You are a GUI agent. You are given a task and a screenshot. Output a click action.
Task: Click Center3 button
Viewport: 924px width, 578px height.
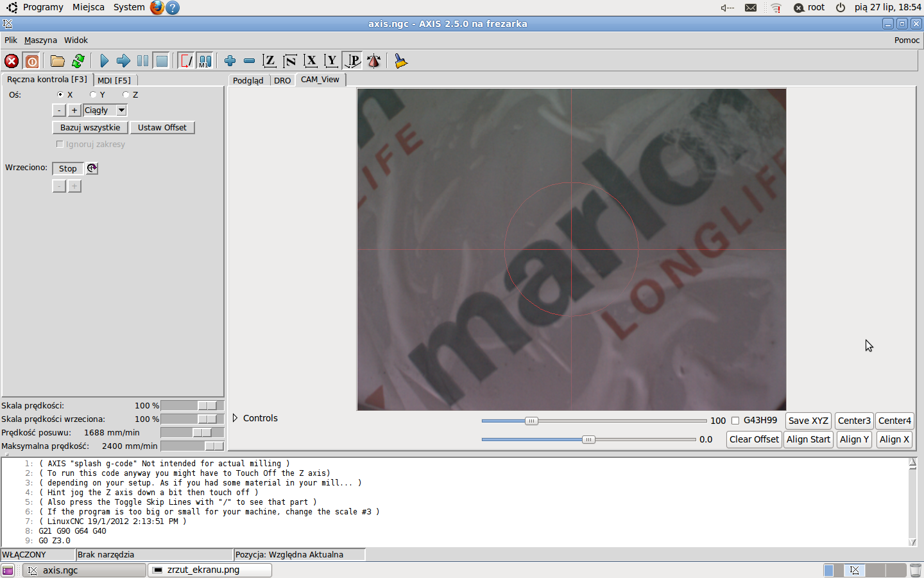(854, 421)
